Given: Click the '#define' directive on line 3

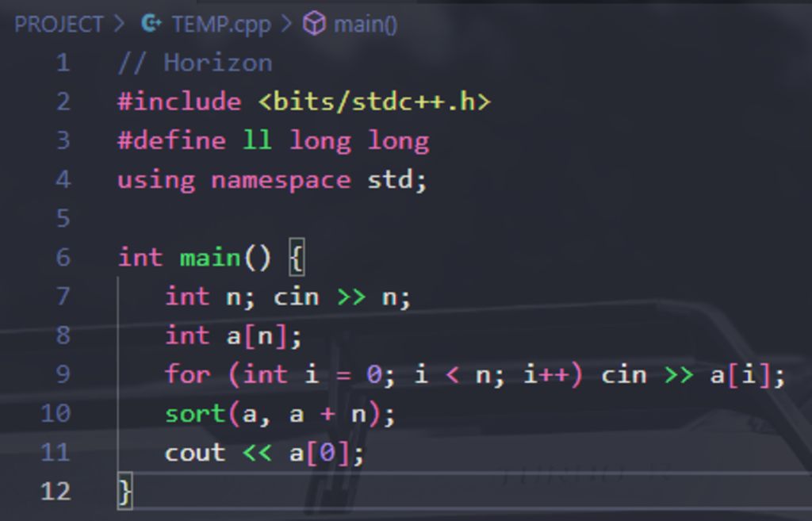Looking at the screenshot, I should [x=172, y=141].
